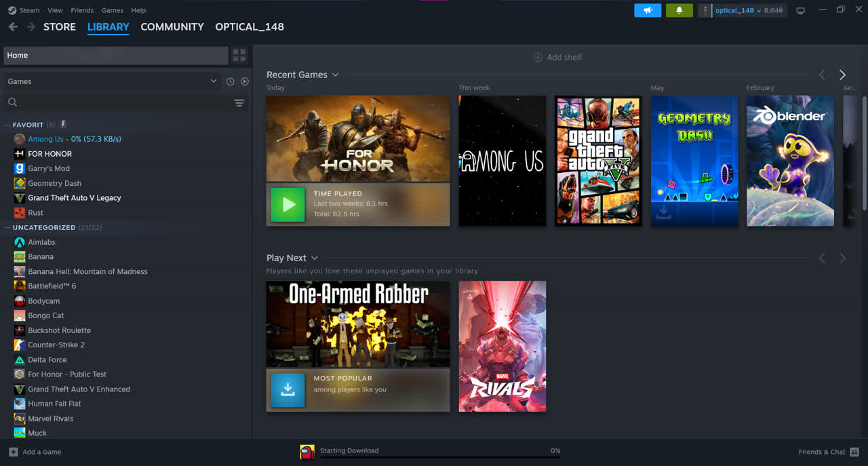The image size is (868, 466).
Task: Open the Geometry Dash game cover
Action: (694, 161)
